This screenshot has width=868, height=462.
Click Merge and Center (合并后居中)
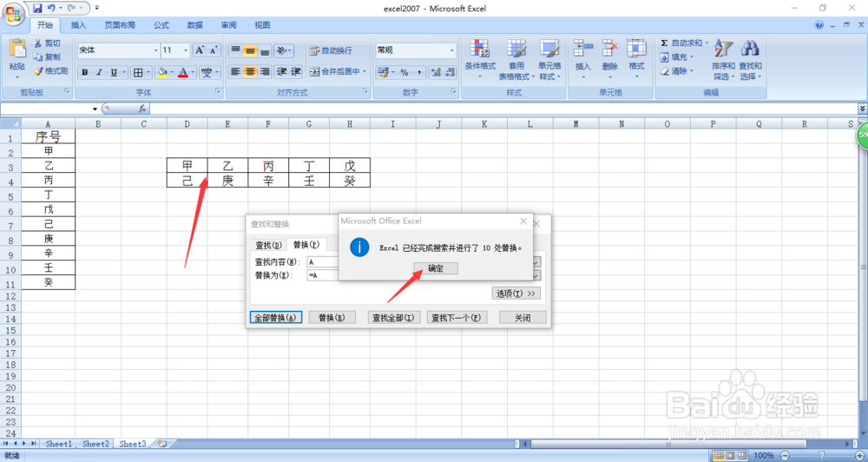point(334,71)
